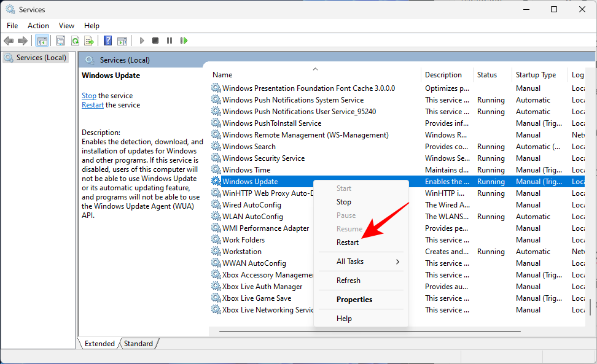Click the Export List toolbar icon
The image size is (597, 364).
(x=88, y=41)
